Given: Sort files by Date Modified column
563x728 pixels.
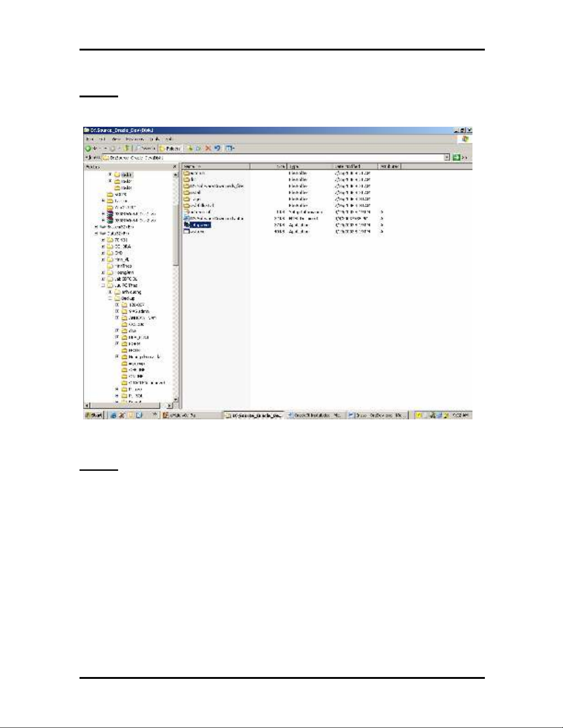Looking at the screenshot, I should pos(355,166).
